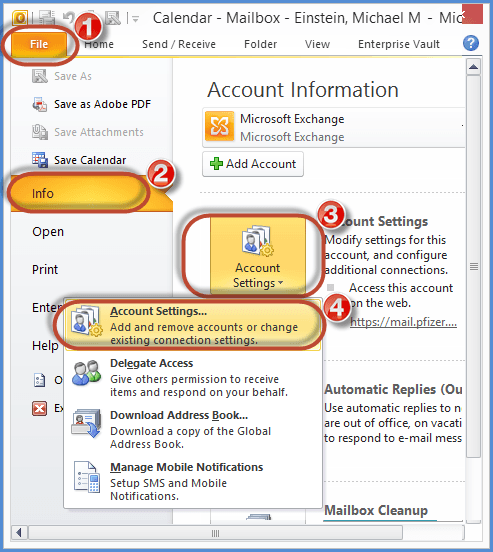Image resolution: width=493 pixels, height=552 pixels.
Task: Switch to the Home ribbon tab
Action: [x=99, y=44]
